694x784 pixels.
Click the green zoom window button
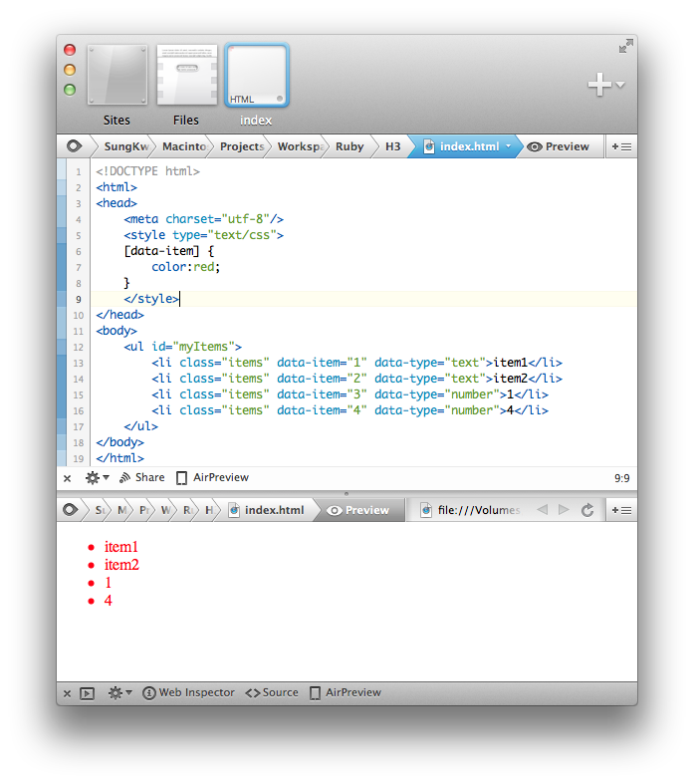tap(70, 90)
